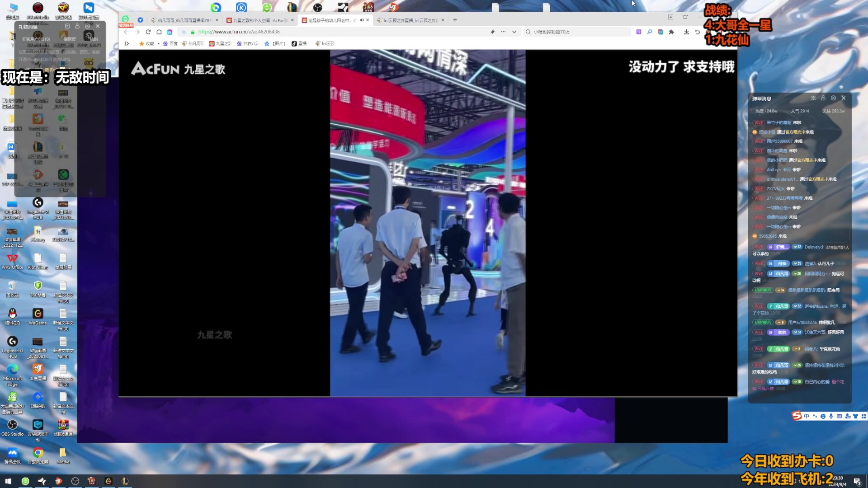The width and height of the screenshot is (868, 488).
Task: Expand the 收藏 favorites dropdown arrow
Action: (159, 44)
